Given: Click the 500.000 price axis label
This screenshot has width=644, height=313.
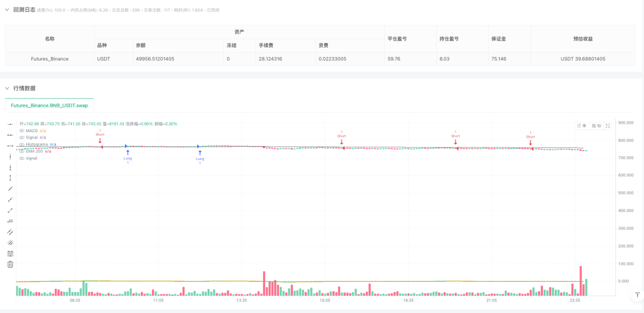Looking at the screenshot, I should pyautogui.click(x=626, y=193).
